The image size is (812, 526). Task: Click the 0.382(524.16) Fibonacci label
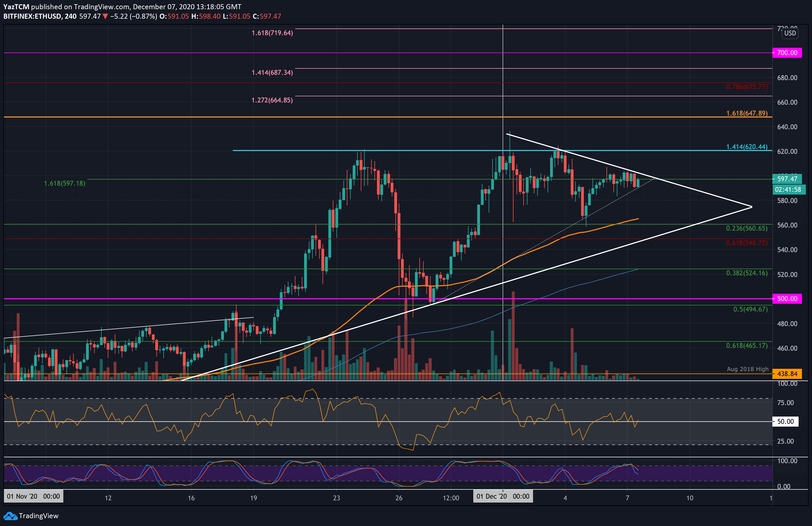(746, 273)
